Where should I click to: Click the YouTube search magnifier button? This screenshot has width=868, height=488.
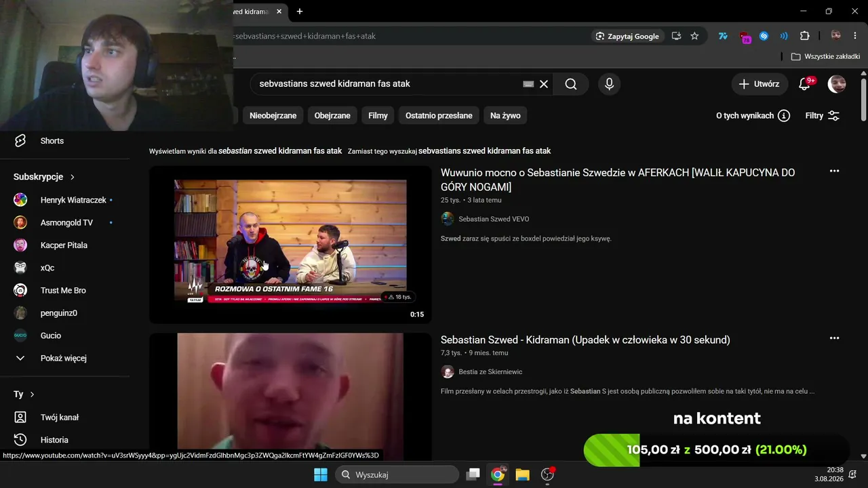click(571, 84)
